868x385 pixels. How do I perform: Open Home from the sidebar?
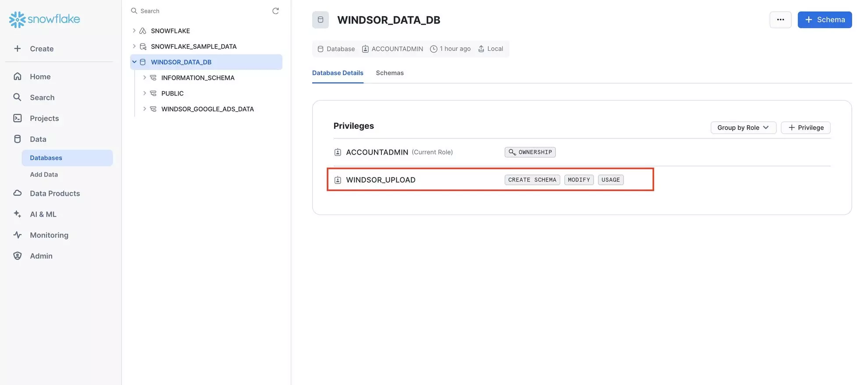point(40,77)
